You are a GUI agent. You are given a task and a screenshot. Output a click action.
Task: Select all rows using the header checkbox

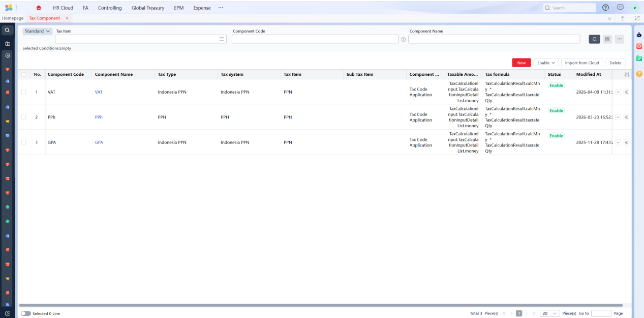pos(24,75)
